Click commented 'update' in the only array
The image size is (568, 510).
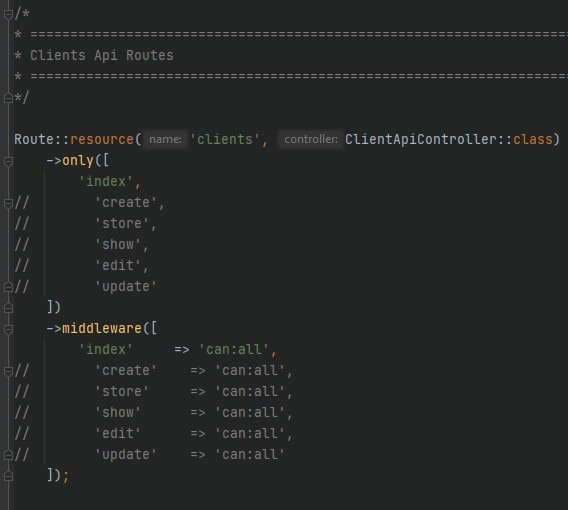tap(125, 287)
